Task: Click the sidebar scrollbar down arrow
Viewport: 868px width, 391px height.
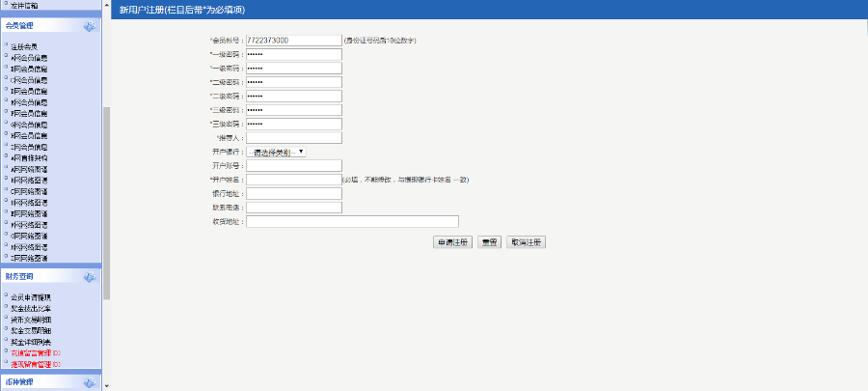Action: coord(107,386)
